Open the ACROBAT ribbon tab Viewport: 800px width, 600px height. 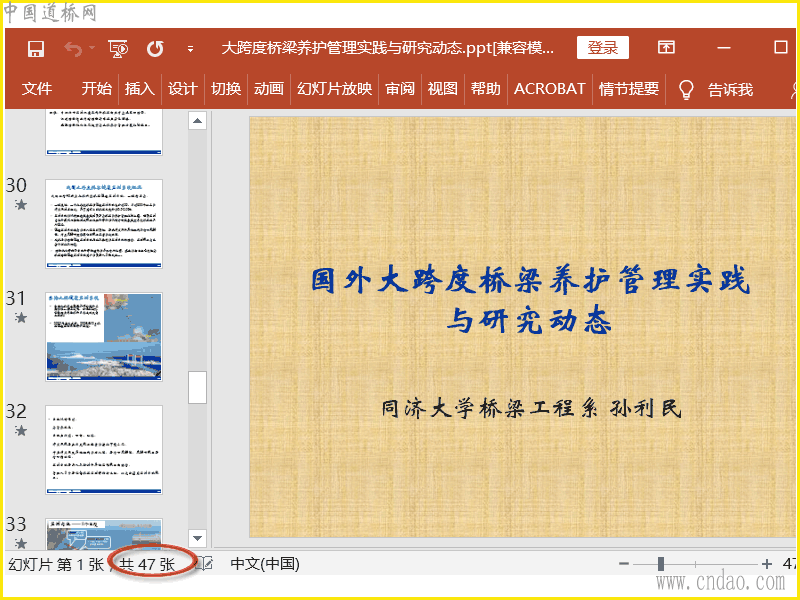pos(549,89)
